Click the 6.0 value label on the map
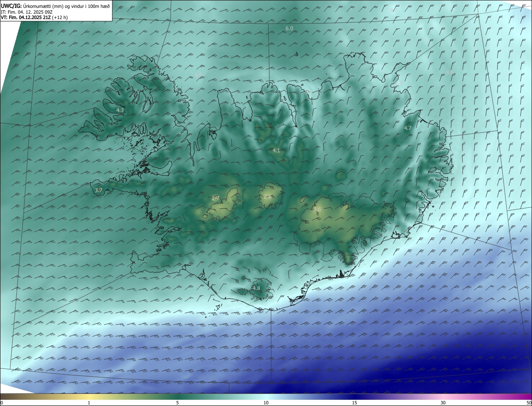The width and height of the screenshot is (532, 406). [x=289, y=28]
